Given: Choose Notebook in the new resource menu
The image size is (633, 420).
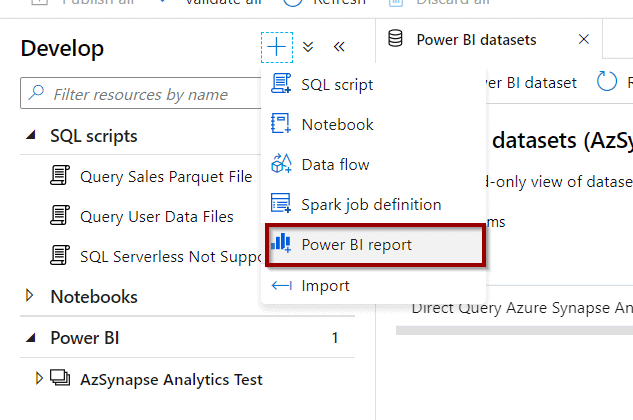Looking at the screenshot, I should pyautogui.click(x=373, y=124).
